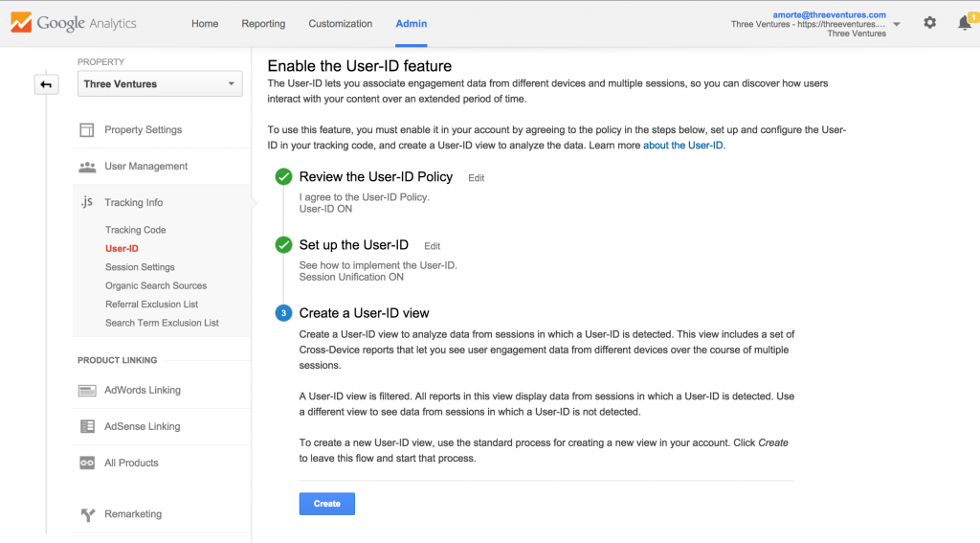Open AdWords Linking
The height and width of the screenshot is (543, 980).
(x=143, y=391)
